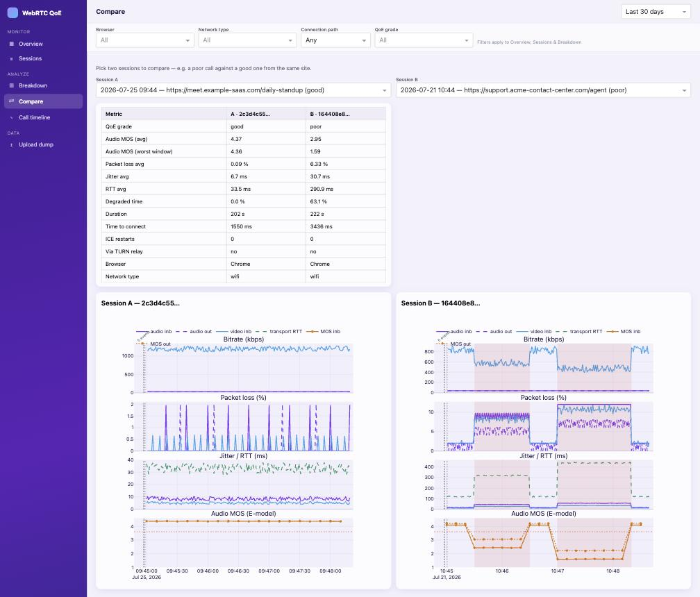This screenshot has height=597, width=700.
Task: Open the Overview page
Action: [x=43, y=44]
